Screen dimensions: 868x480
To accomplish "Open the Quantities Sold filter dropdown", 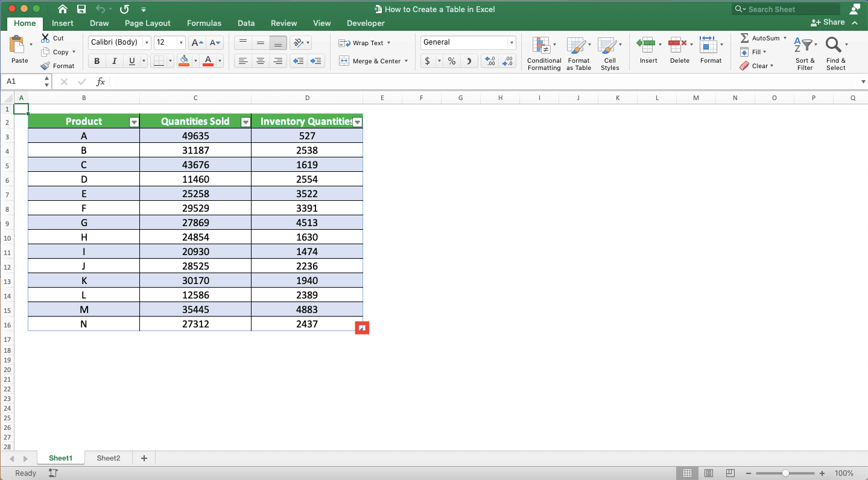I will [x=246, y=122].
